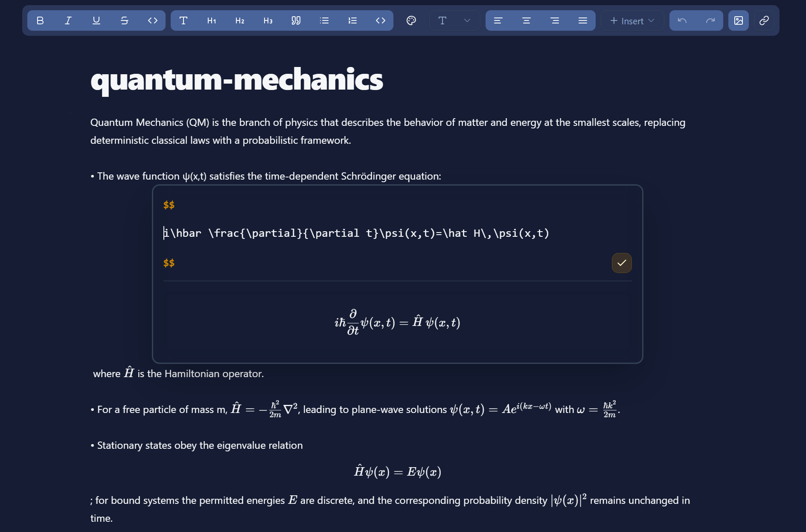
Task: Toggle the numbered list
Action: 352,20
